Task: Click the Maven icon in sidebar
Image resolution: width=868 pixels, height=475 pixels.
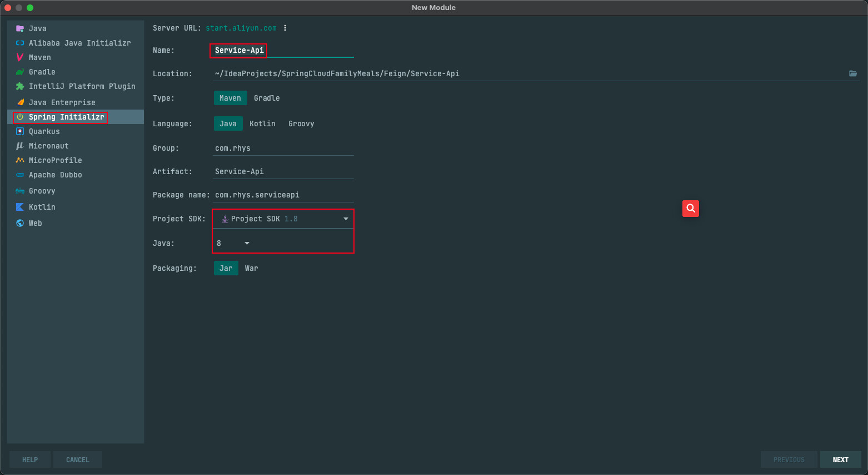Action: [20, 57]
